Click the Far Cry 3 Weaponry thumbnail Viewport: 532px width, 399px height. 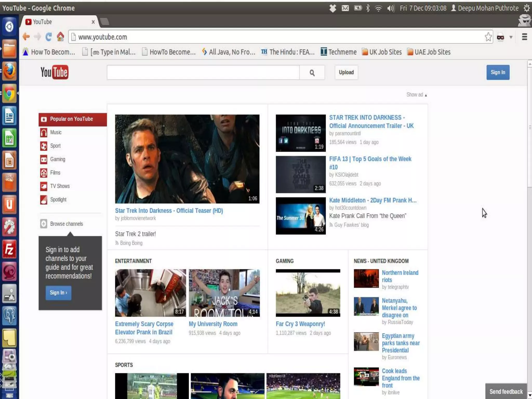[x=308, y=293]
